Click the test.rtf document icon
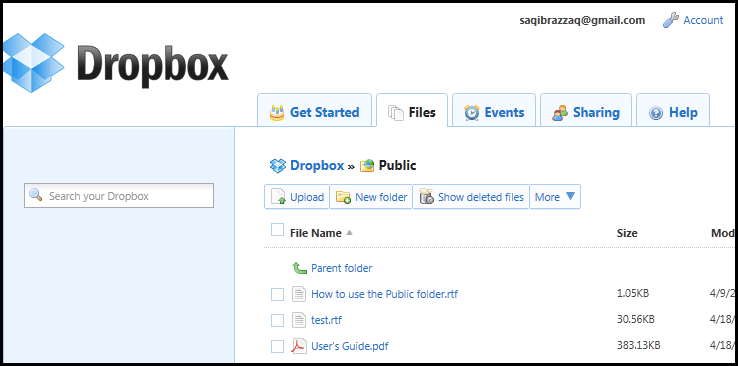Screen dimensions: 738x366 (299, 320)
